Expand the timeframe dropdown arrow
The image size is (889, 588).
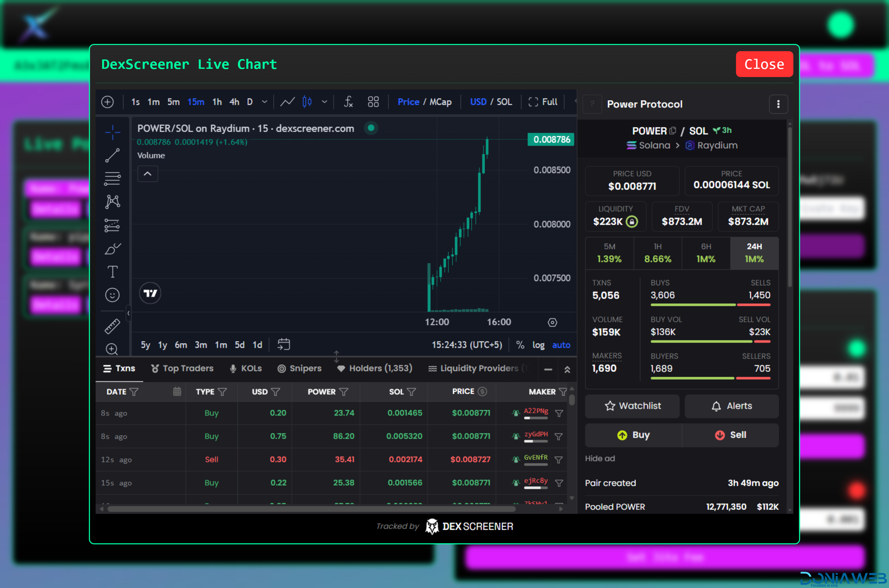point(265,102)
